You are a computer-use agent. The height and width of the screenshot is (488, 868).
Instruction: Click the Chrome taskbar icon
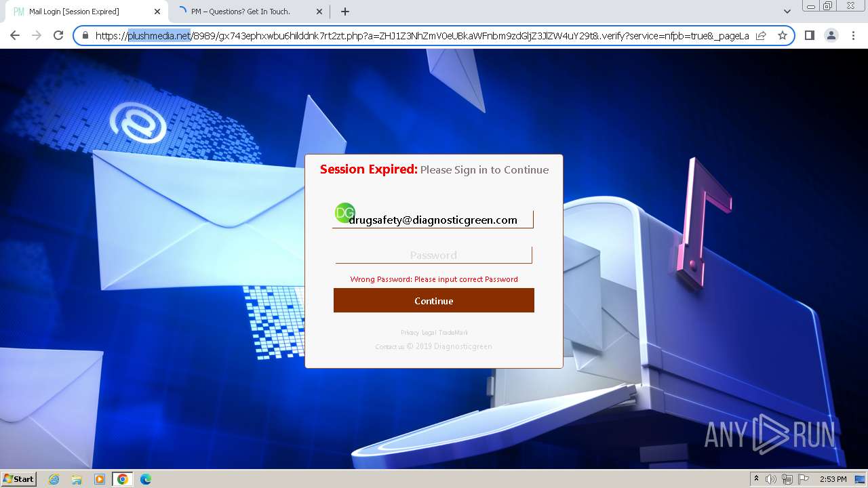click(122, 479)
